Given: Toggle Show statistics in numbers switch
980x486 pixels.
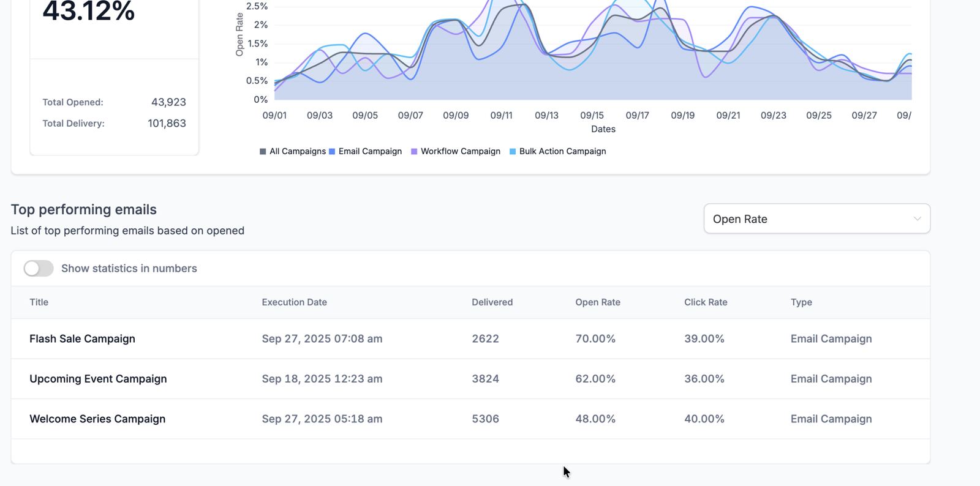Looking at the screenshot, I should (x=39, y=268).
